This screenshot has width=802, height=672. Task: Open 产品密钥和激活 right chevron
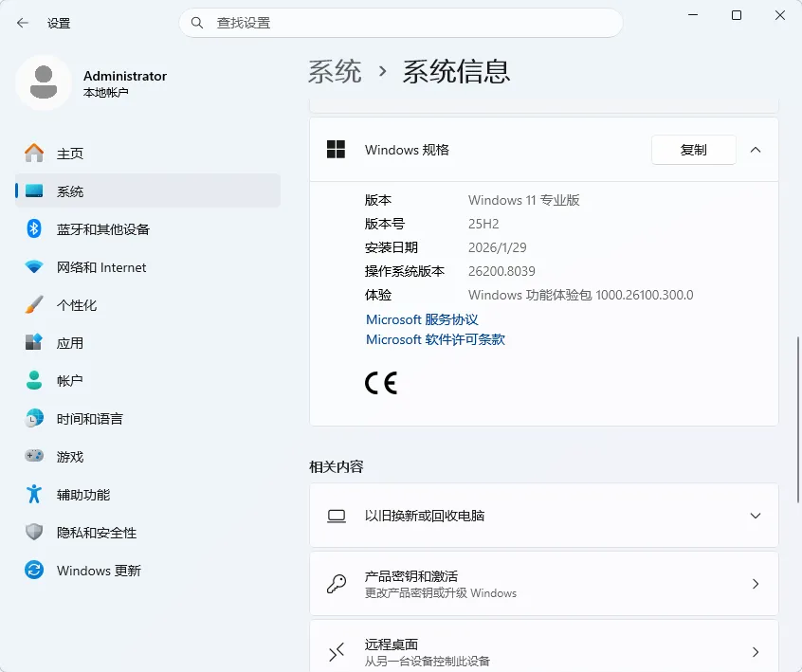[756, 584]
